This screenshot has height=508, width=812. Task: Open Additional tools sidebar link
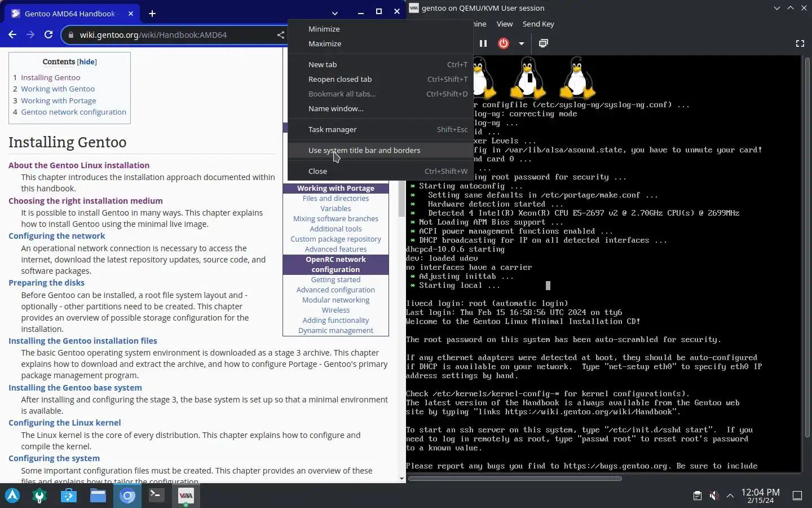336,229
